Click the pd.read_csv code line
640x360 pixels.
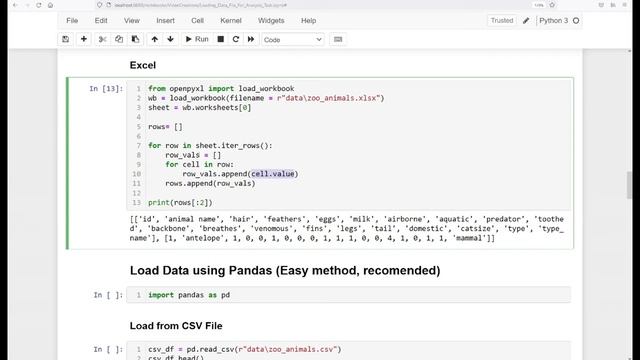click(x=244, y=349)
